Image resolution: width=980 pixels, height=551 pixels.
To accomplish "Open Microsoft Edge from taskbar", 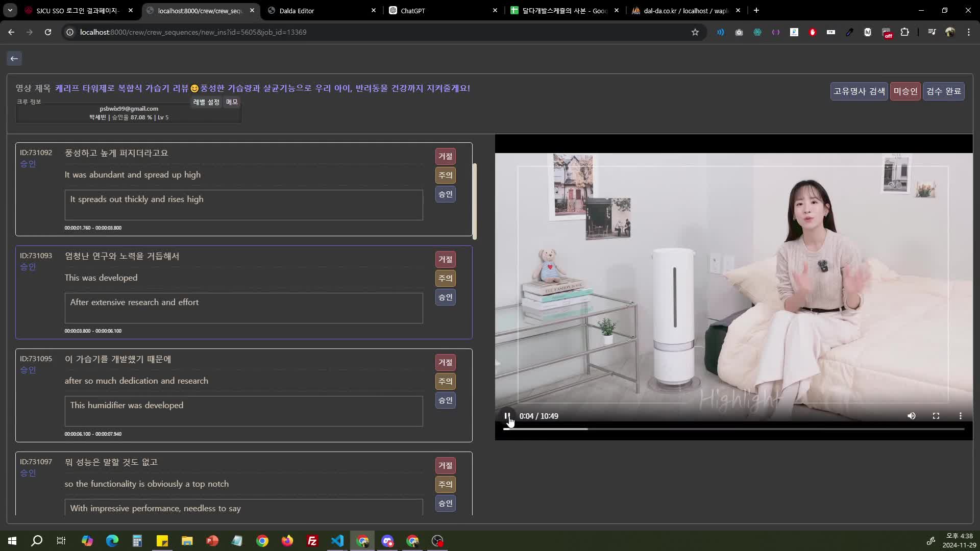I will [112, 541].
